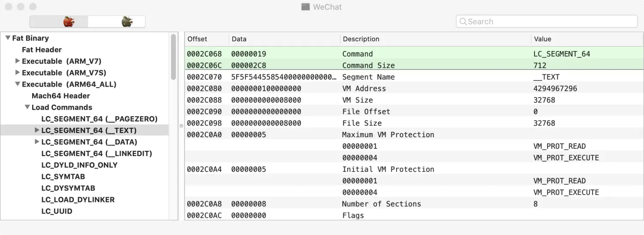Expand the Executable (ARM_V7S) node
Screen dimensions: 644x235
point(18,72)
